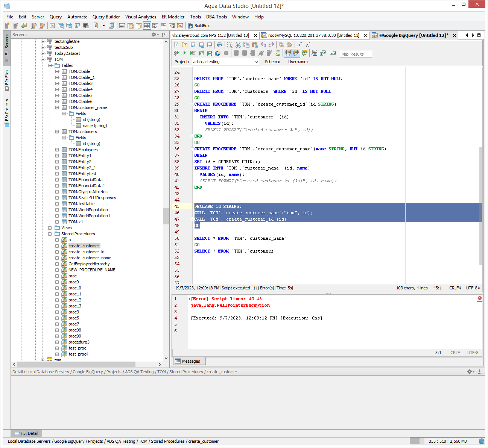Click the Cut scissors icon
This screenshot has height=448, width=488.
(x=238, y=45)
